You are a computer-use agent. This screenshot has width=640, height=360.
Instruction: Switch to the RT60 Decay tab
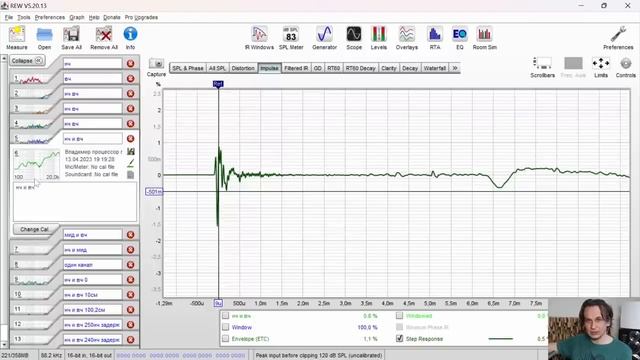[x=361, y=68]
